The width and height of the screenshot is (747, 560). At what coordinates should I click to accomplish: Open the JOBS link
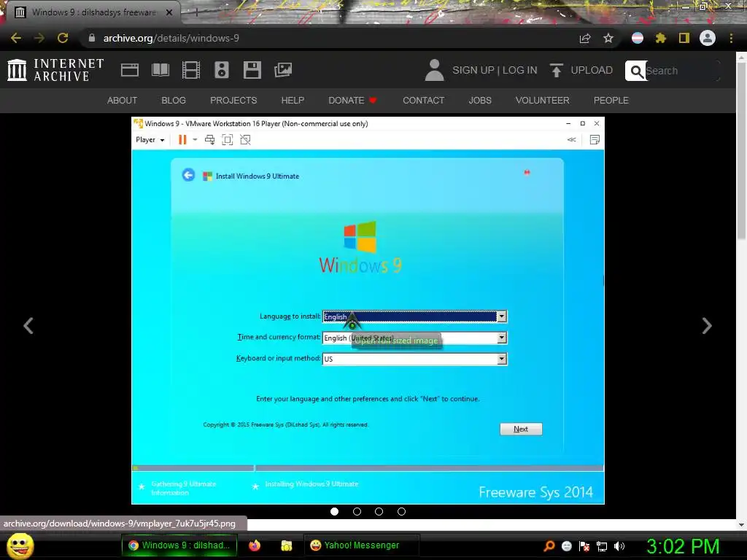coord(480,101)
